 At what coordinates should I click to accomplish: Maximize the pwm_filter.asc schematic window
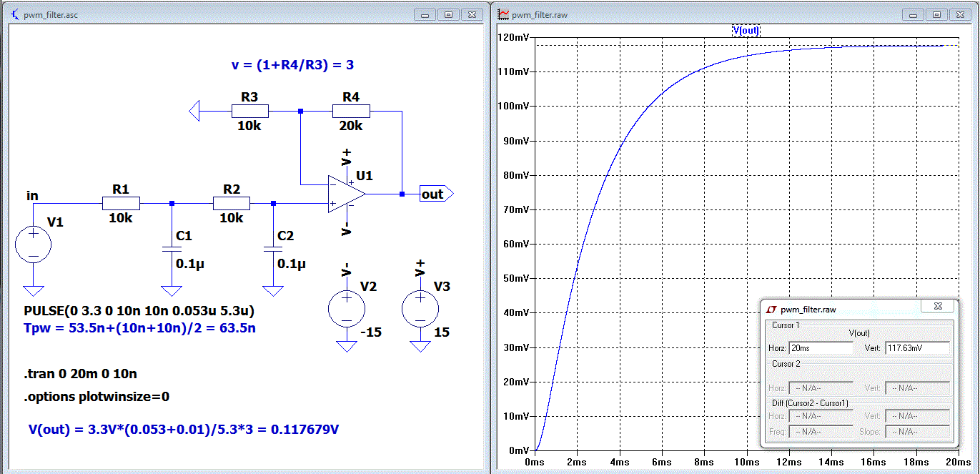(449, 14)
